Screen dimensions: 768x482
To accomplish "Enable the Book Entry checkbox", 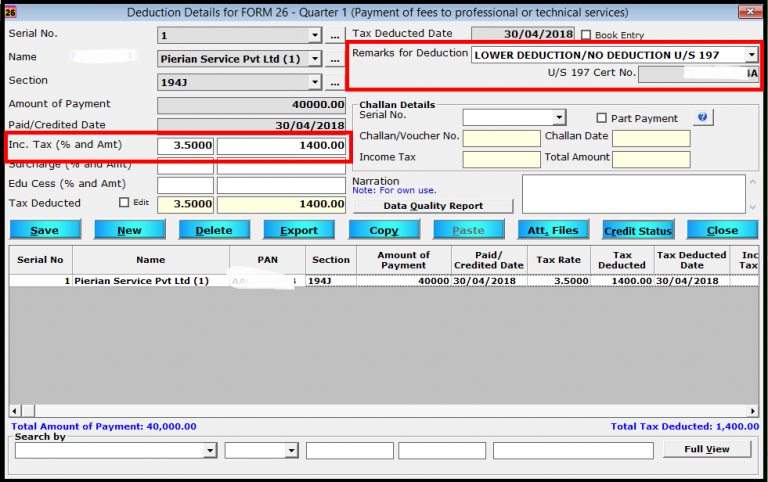I will pos(586,35).
